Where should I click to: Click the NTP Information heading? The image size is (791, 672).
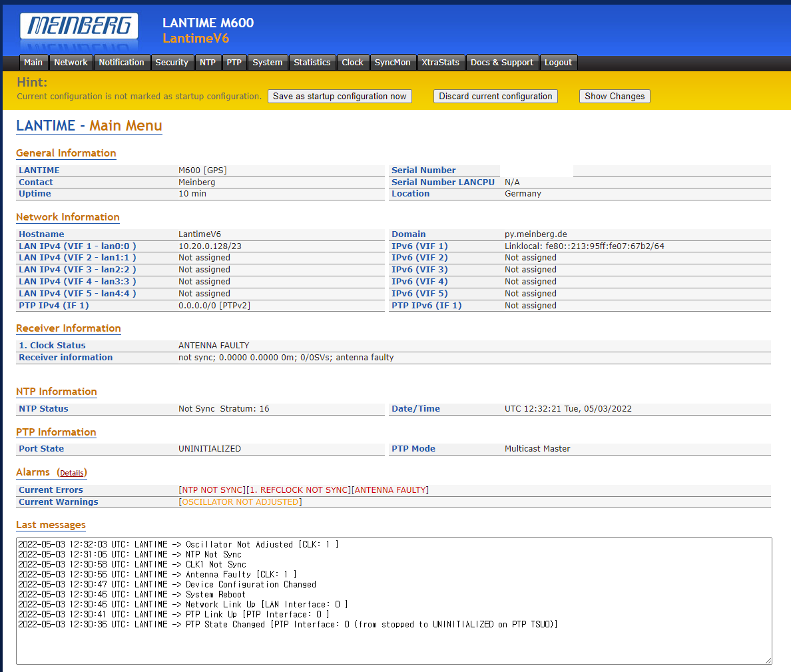[x=57, y=392]
